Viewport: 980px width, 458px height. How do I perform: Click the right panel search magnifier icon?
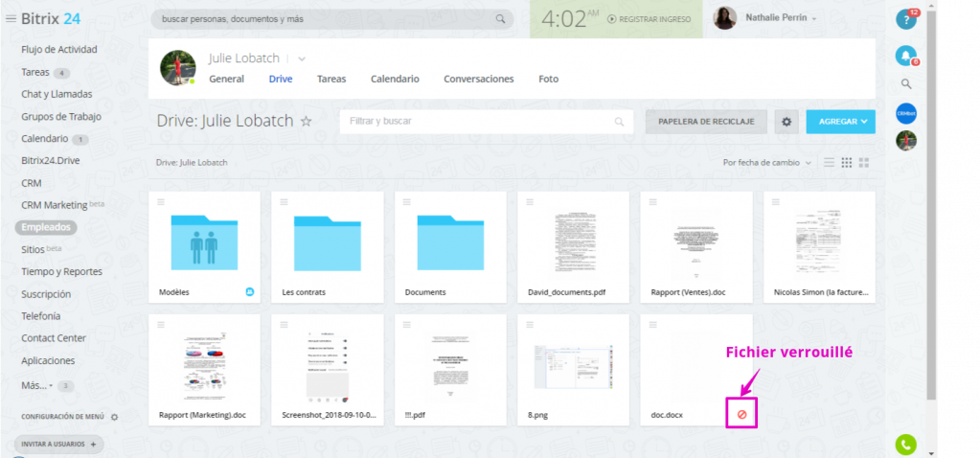click(x=906, y=84)
